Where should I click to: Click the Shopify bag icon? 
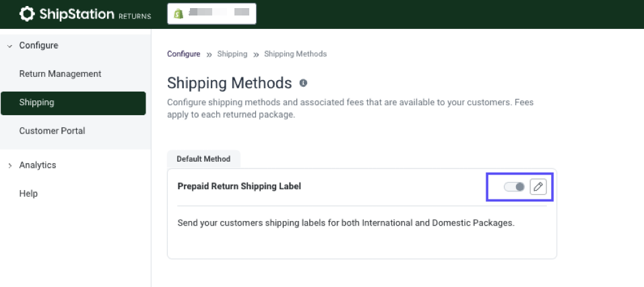(179, 13)
